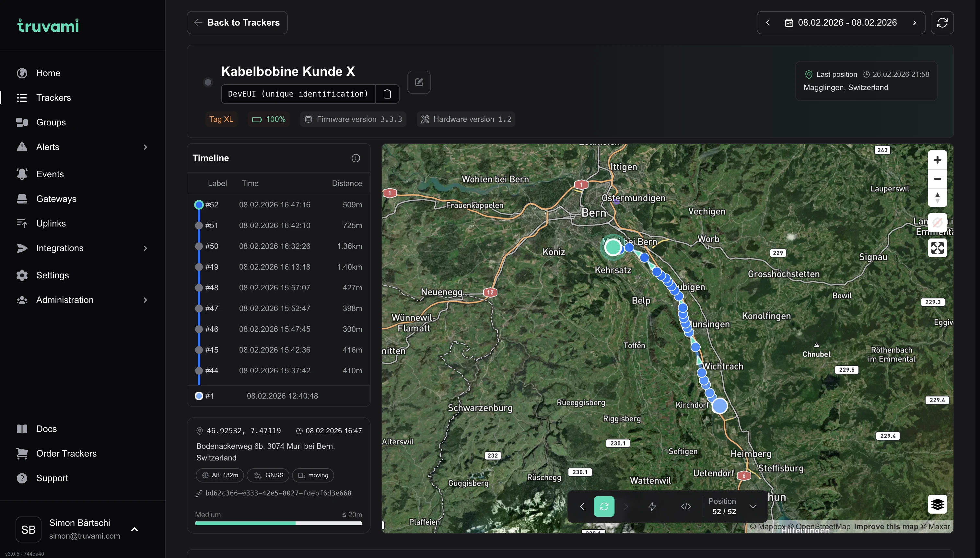Click the Medium accuracy progress bar

pyautogui.click(x=278, y=523)
